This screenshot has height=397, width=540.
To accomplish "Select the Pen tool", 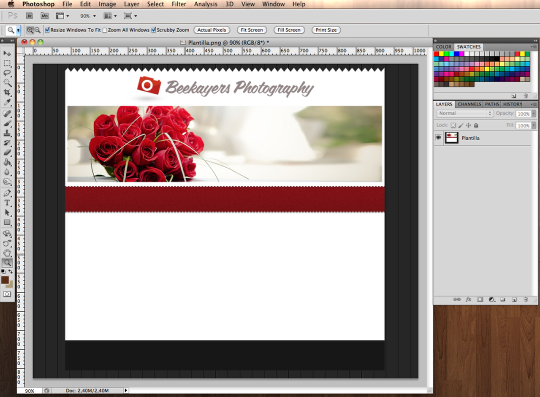I will click(x=7, y=193).
